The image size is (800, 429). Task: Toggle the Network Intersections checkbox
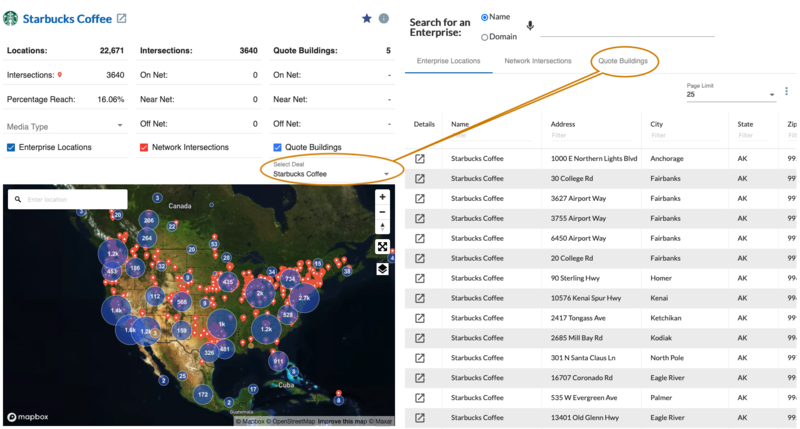pos(144,147)
